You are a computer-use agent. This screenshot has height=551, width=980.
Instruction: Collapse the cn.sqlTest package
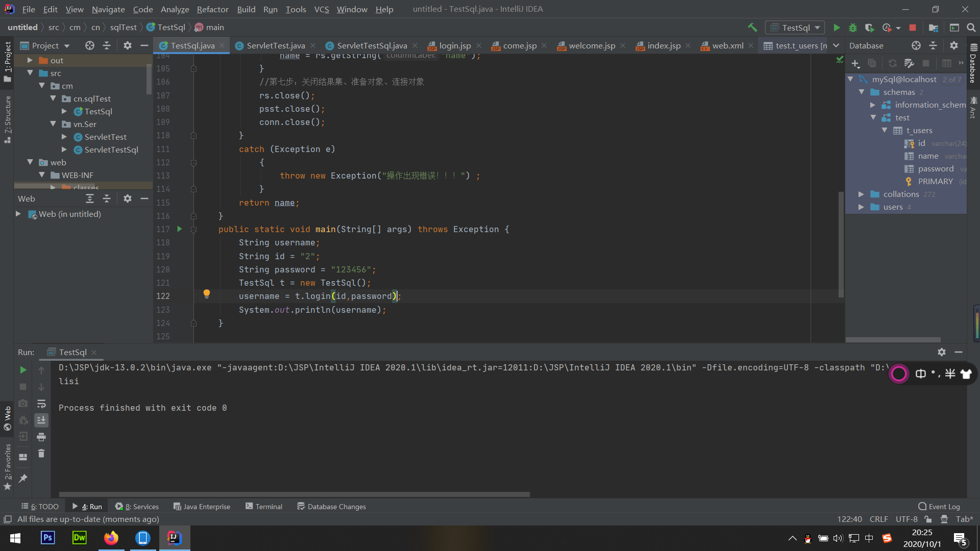(x=53, y=98)
